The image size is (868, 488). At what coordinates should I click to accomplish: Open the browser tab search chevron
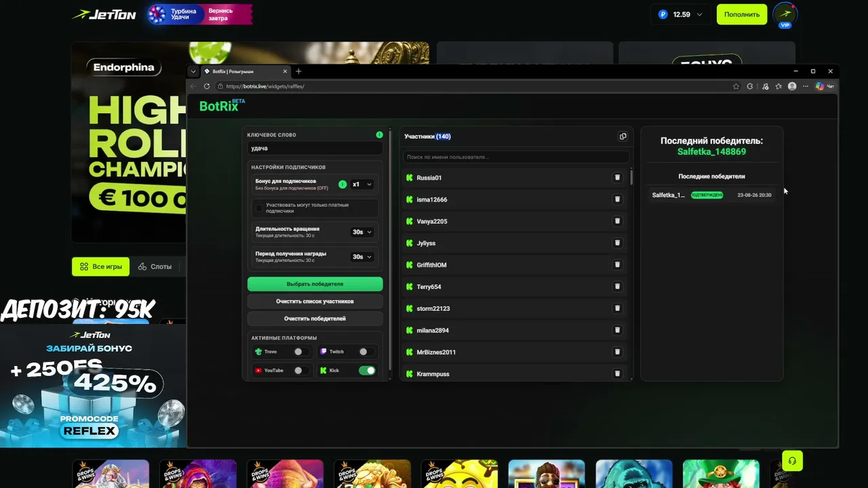point(193,71)
